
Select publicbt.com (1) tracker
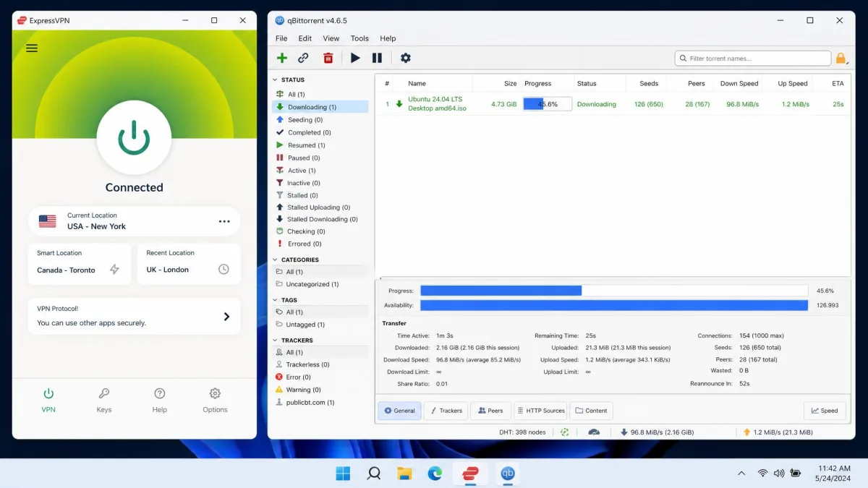coord(320,402)
